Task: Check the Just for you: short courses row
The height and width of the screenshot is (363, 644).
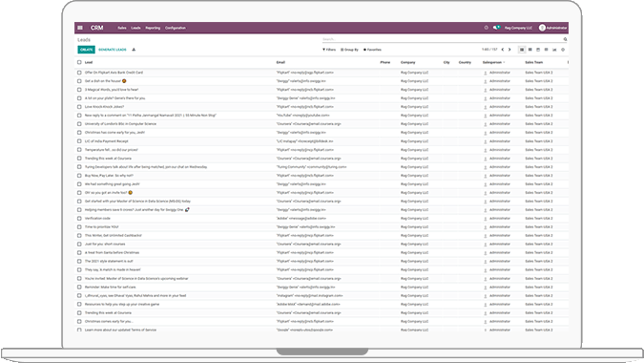Action: tap(79, 245)
